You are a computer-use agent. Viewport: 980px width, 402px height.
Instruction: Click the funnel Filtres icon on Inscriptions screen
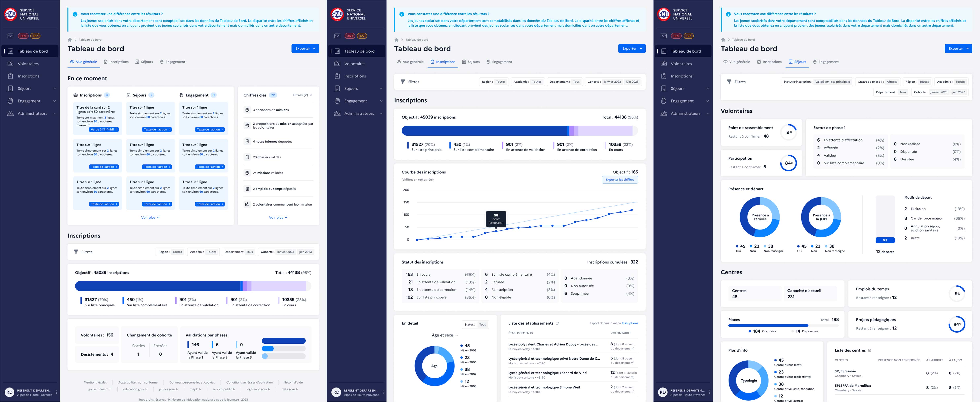(402, 82)
